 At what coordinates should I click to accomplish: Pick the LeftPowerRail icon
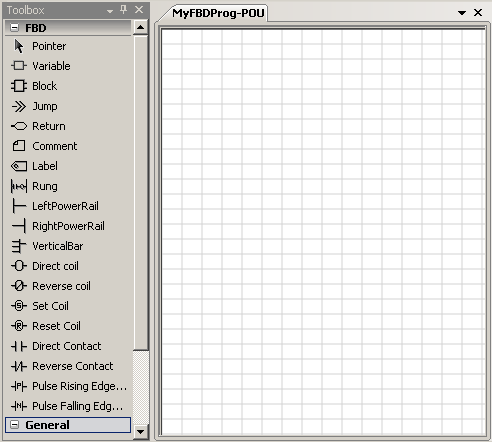[x=19, y=206]
